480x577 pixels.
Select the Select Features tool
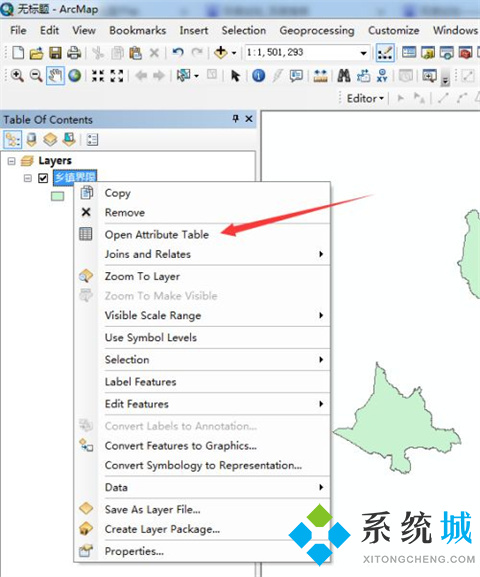(183, 76)
